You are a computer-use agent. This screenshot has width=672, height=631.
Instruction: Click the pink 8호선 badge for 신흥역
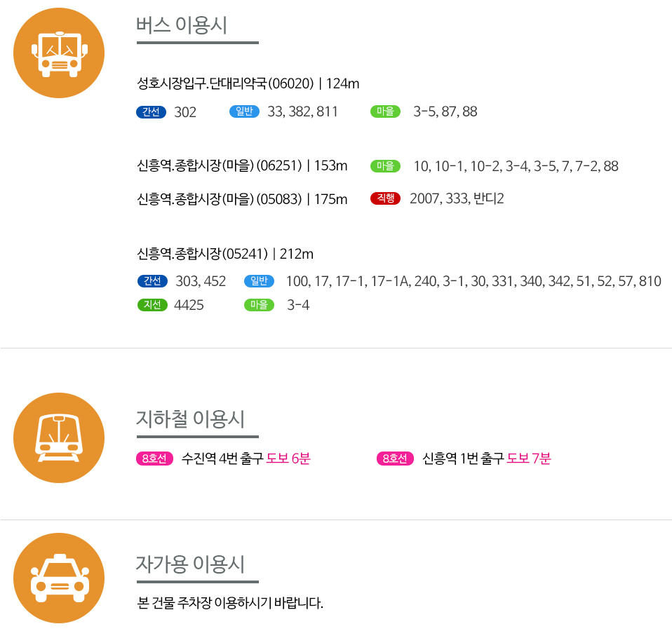[x=396, y=459]
